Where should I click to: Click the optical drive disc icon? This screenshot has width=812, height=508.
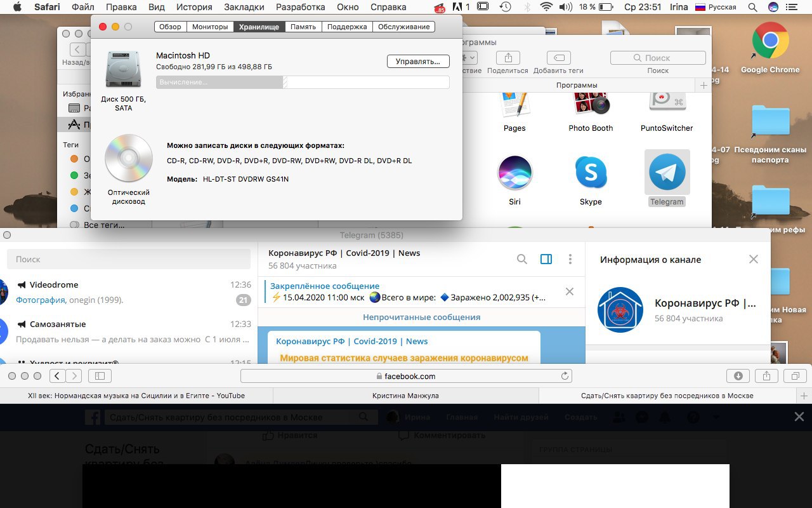click(x=129, y=158)
